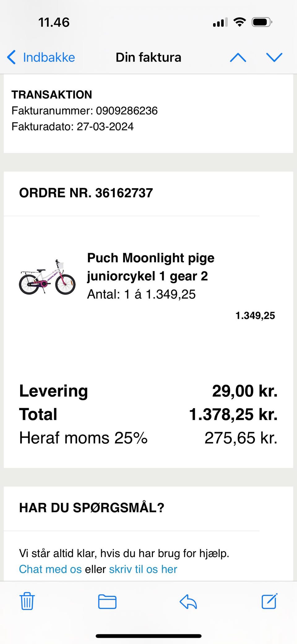This screenshot has width=297, height=644.
Task: Tap the reply arrow icon
Action: coord(188,602)
